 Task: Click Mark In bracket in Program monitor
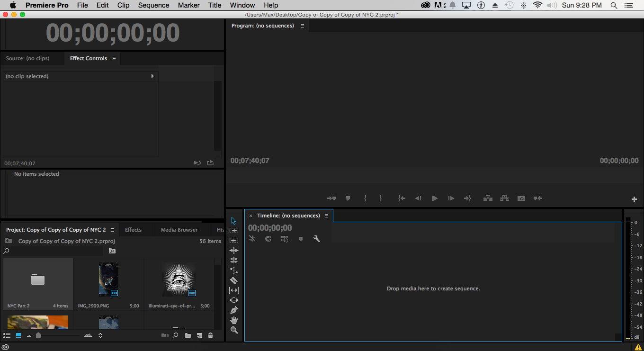[365, 198]
